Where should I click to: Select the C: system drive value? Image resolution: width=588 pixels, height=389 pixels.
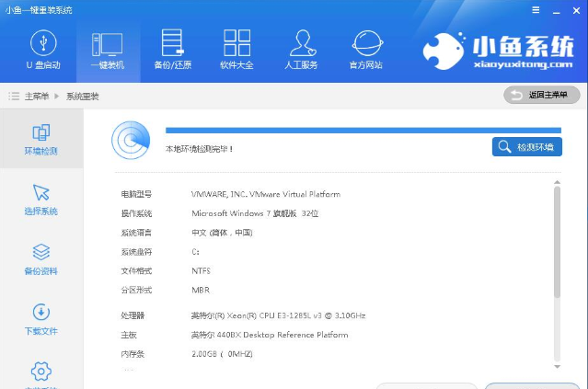(x=195, y=252)
